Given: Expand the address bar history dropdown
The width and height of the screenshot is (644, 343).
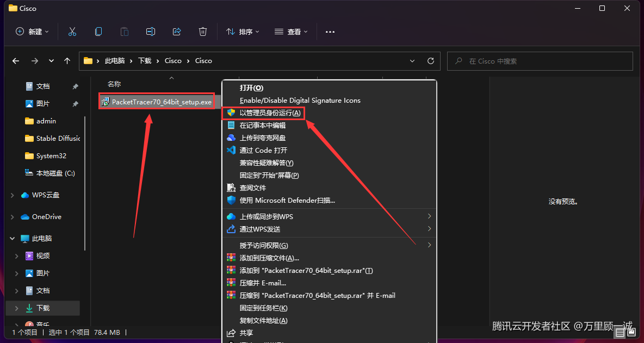Looking at the screenshot, I should pyautogui.click(x=412, y=61).
